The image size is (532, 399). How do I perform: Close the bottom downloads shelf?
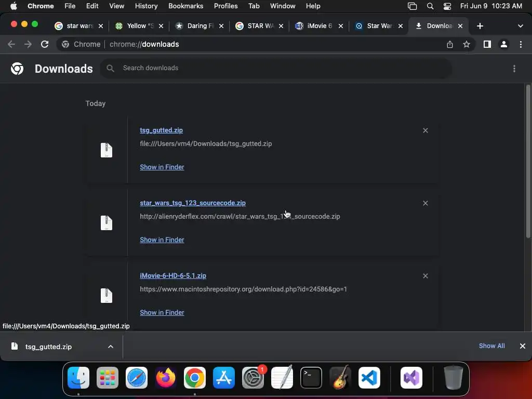click(x=523, y=345)
